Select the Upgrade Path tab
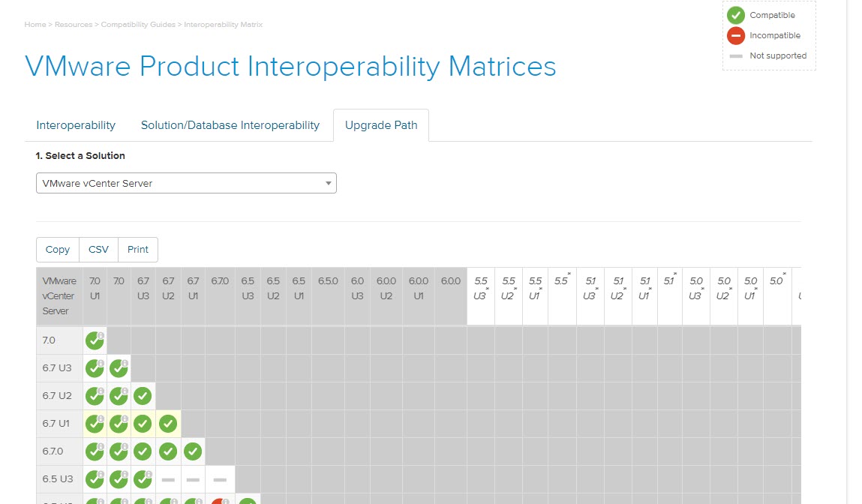Viewport: 862px width, 504px height. pos(381,125)
